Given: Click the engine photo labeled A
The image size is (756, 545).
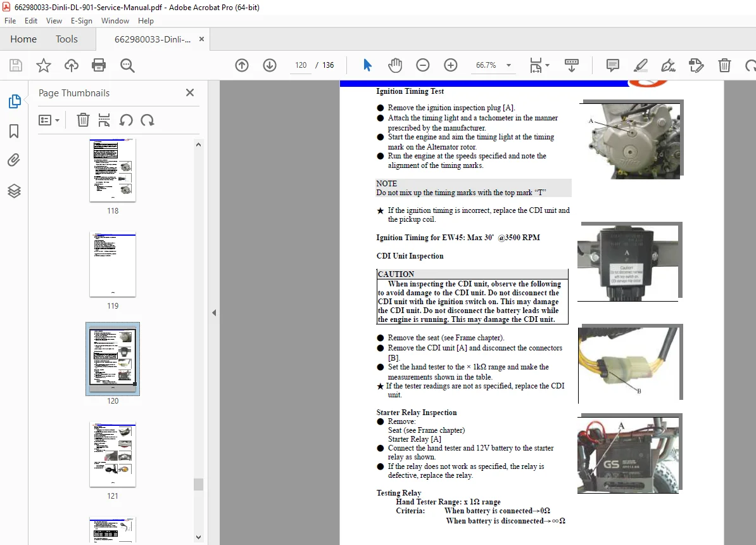Looking at the screenshot, I should point(631,139).
